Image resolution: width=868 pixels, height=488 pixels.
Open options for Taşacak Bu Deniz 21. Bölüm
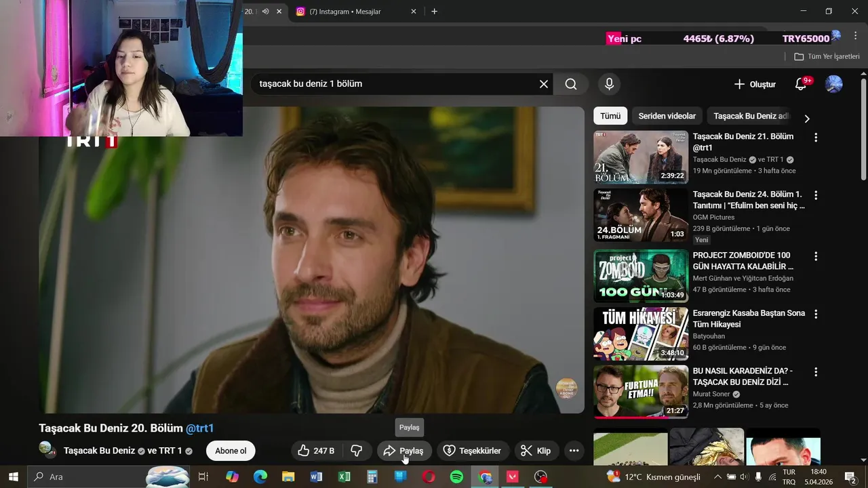[x=816, y=138]
